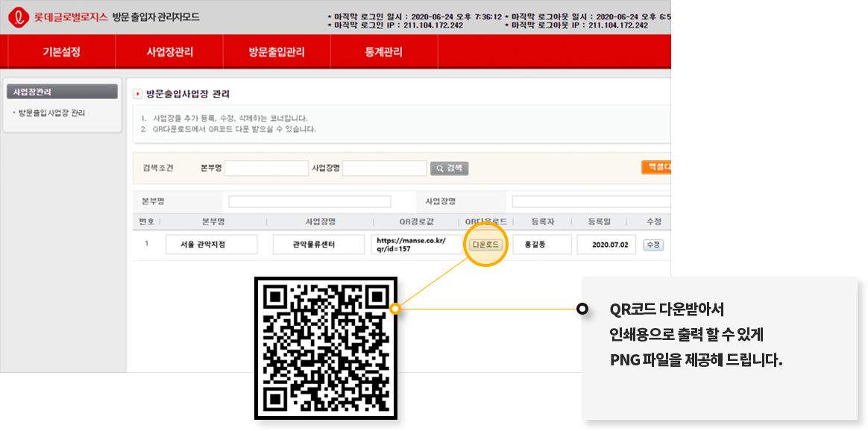Image resolution: width=868 pixels, height=431 pixels.
Task: Click the QR code image preview
Action: 325,347
